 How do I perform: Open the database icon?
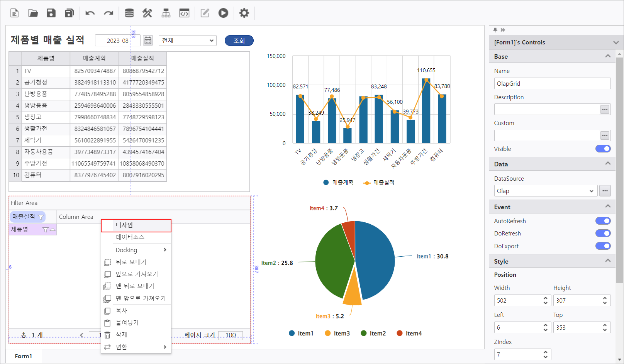(129, 13)
